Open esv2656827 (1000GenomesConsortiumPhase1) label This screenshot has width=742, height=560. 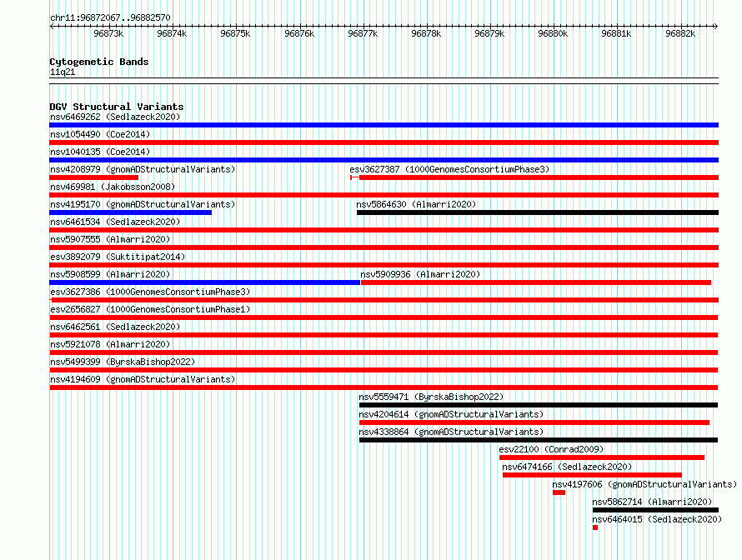pos(150,309)
